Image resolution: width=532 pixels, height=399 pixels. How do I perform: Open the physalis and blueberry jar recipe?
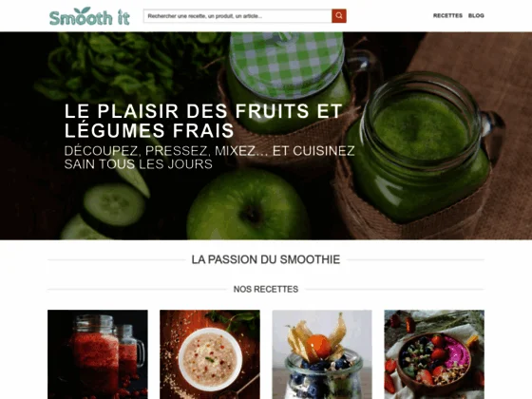tap(322, 354)
